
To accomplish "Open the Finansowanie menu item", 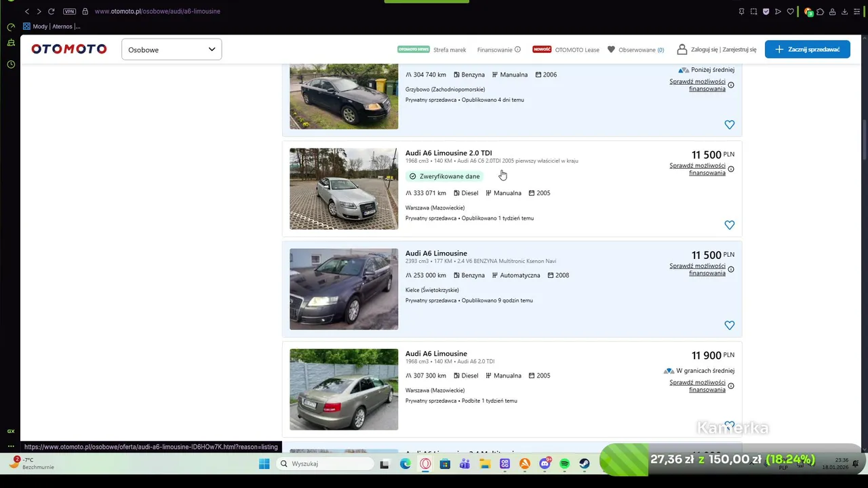I will click(x=495, y=49).
